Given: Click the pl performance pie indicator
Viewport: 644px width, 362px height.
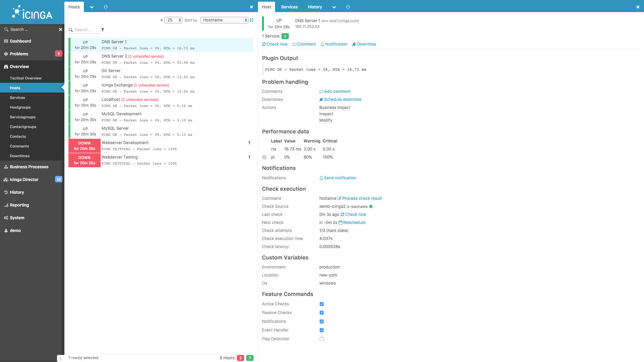Looking at the screenshot, I should 264,157.
